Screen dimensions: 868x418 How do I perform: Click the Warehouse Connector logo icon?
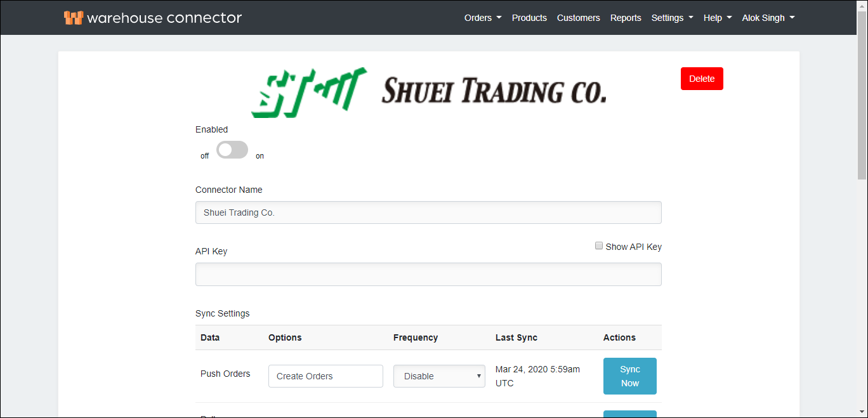74,18
